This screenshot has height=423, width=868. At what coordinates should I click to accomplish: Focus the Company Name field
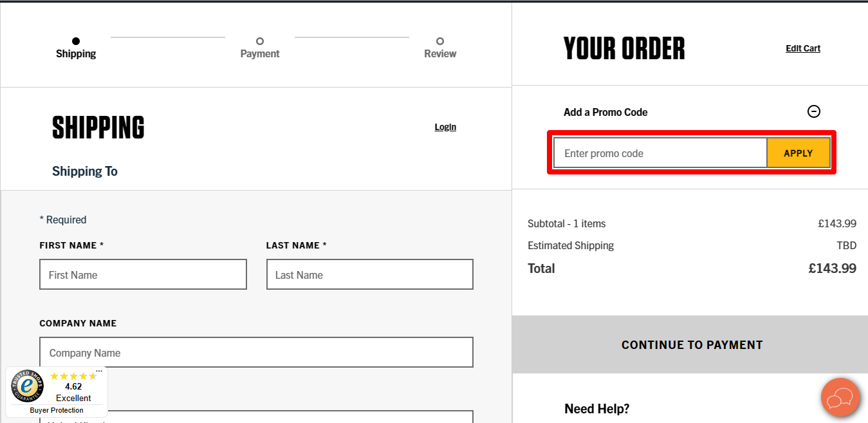pos(256,353)
